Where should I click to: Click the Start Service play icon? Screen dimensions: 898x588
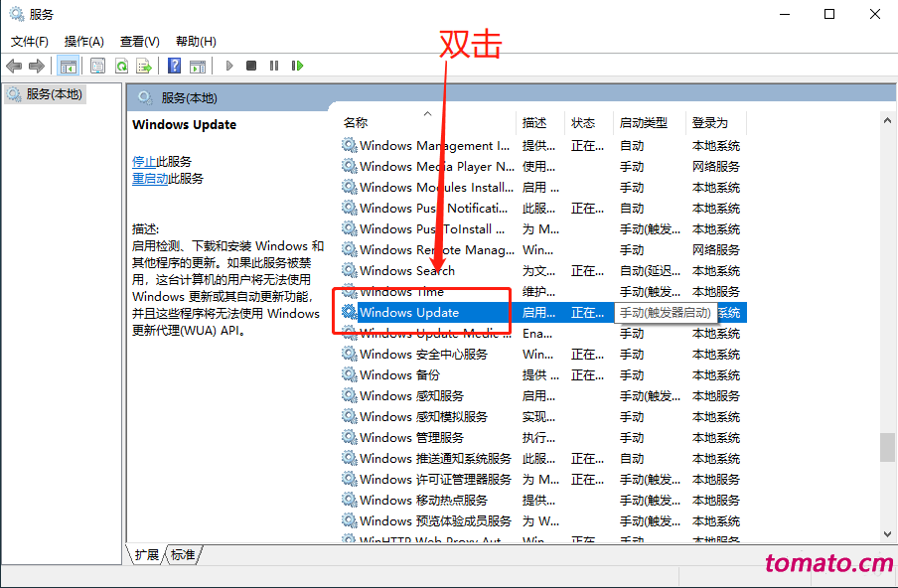229,66
